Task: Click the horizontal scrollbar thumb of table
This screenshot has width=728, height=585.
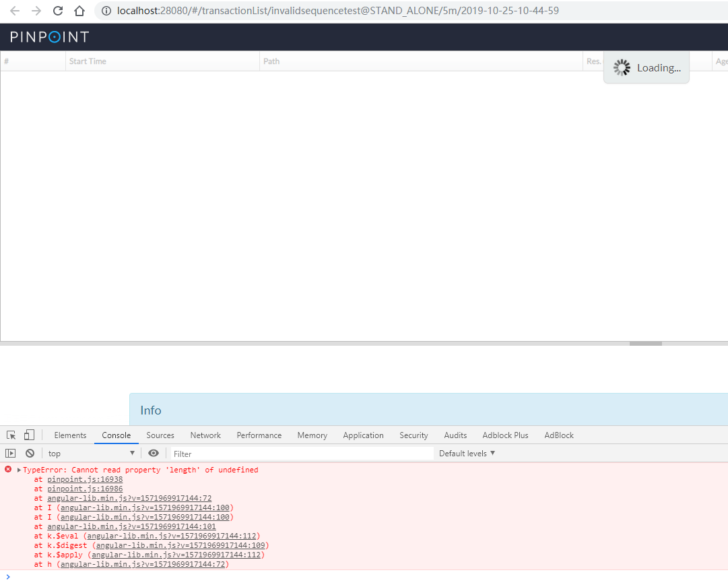Action: (645, 344)
